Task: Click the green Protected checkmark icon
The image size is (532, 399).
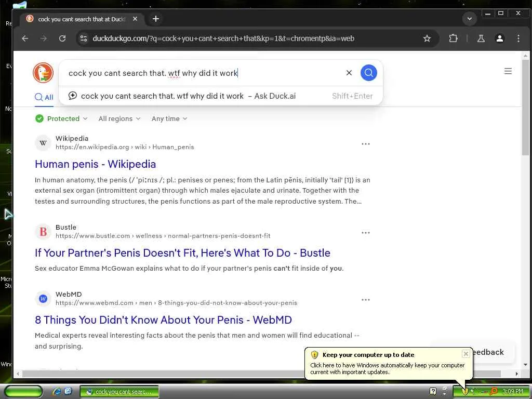Action: pos(39,118)
